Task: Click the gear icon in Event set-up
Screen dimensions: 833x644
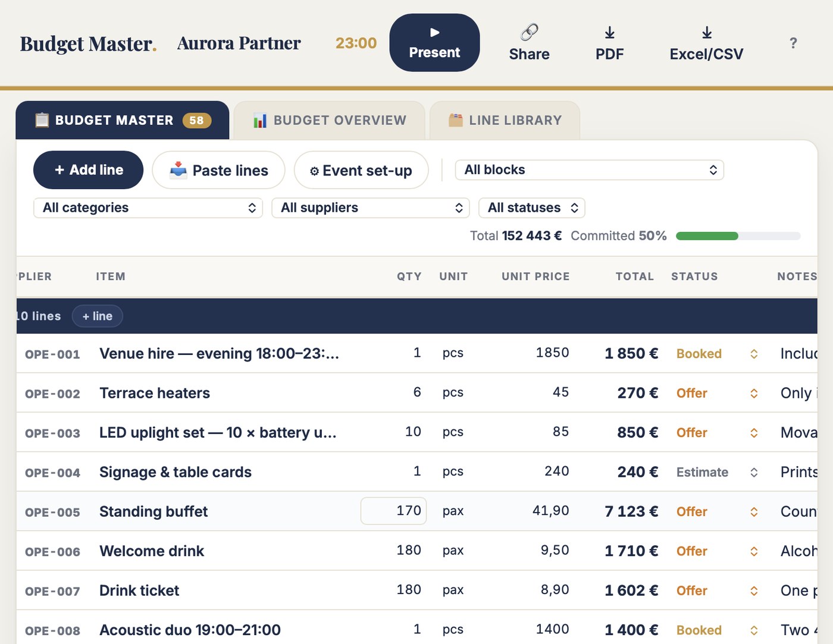Action: click(x=314, y=171)
